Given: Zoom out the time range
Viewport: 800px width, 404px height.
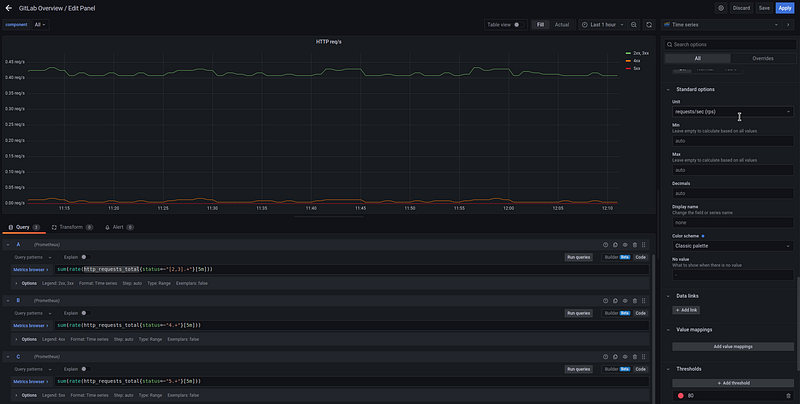Looking at the screenshot, I should tap(634, 24).
